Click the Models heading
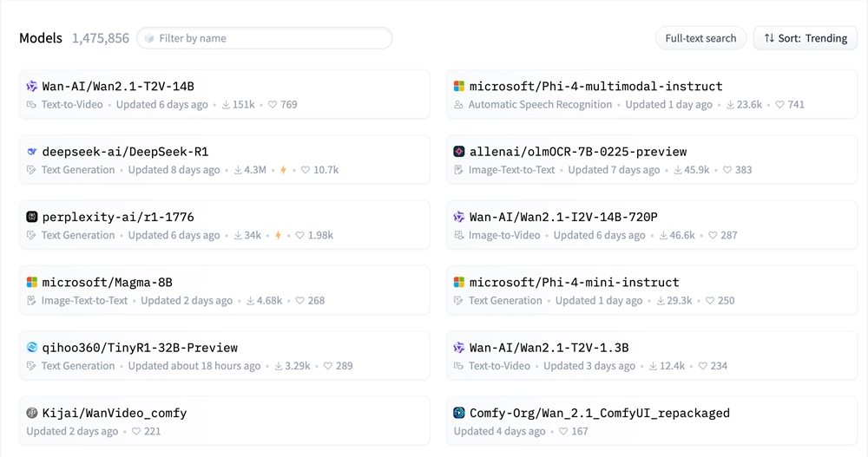Screen dimensions: 868x457 tap(41, 38)
